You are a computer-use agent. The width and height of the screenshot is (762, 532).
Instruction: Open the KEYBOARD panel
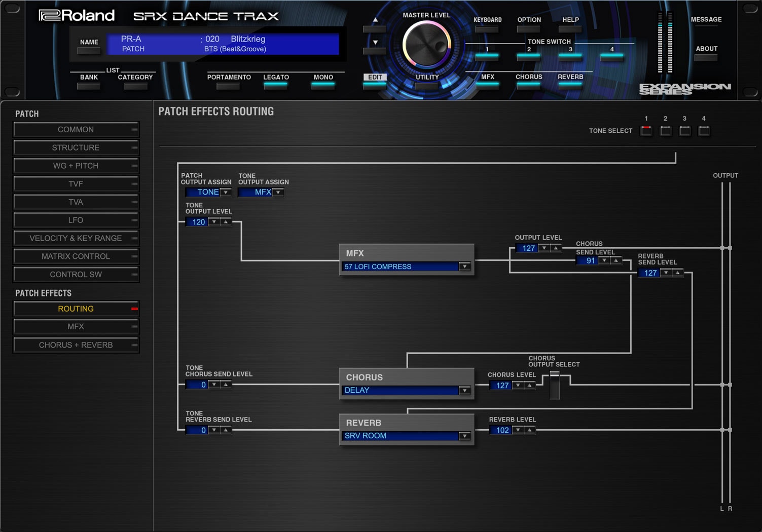(487, 29)
